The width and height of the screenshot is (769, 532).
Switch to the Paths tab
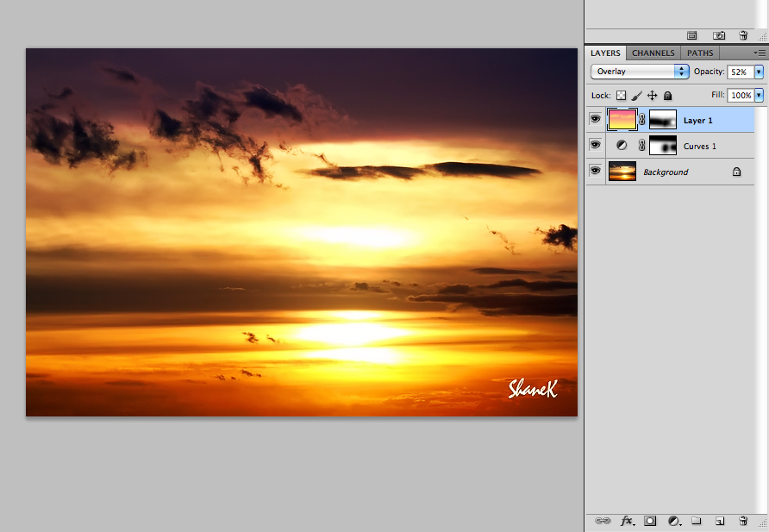click(699, 53)
